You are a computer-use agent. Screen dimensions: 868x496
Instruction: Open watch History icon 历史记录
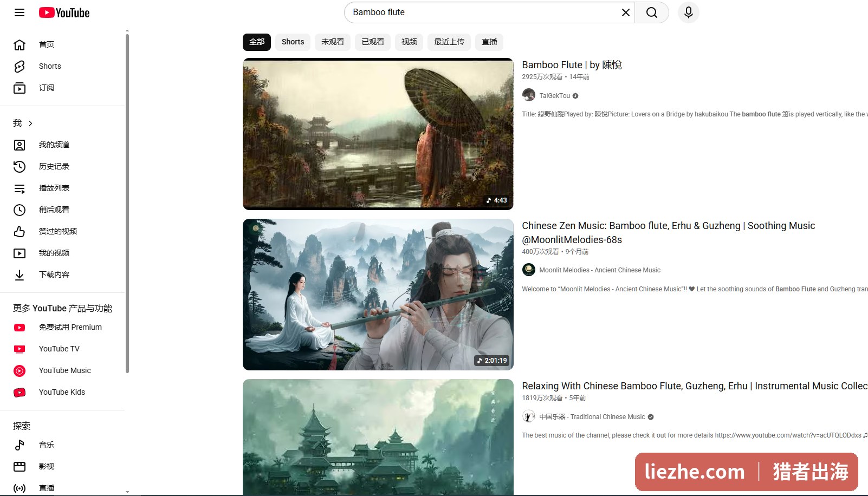(x=20, y=166)
